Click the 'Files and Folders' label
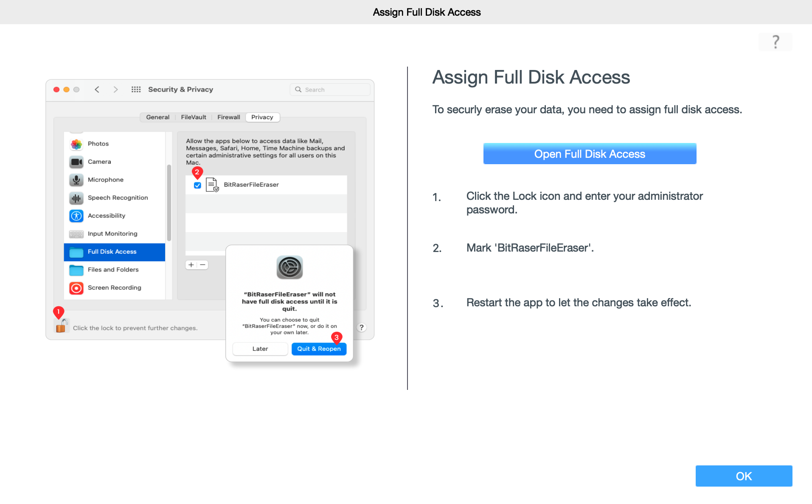The image size is (812, 504). (113, 270)
